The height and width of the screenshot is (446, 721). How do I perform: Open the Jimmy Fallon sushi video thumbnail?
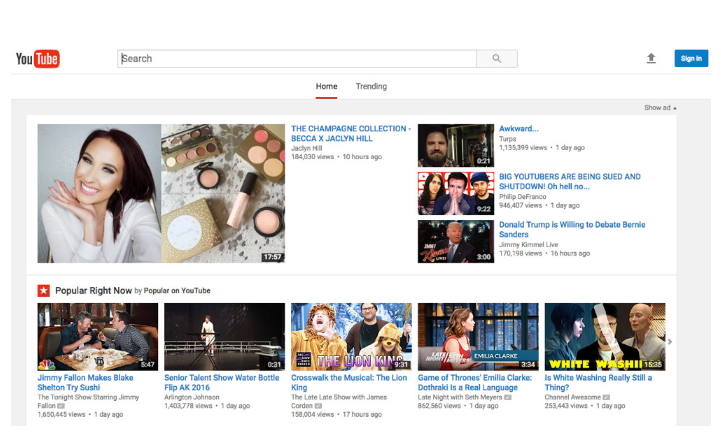click(97, 337)
